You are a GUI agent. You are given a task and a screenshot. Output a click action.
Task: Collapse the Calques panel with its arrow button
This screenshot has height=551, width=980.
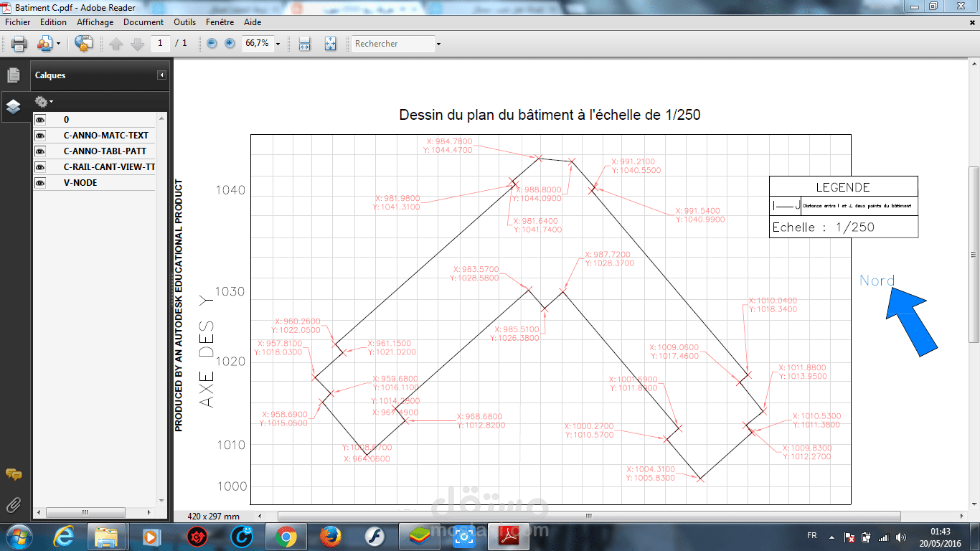[x=161, y=75]
